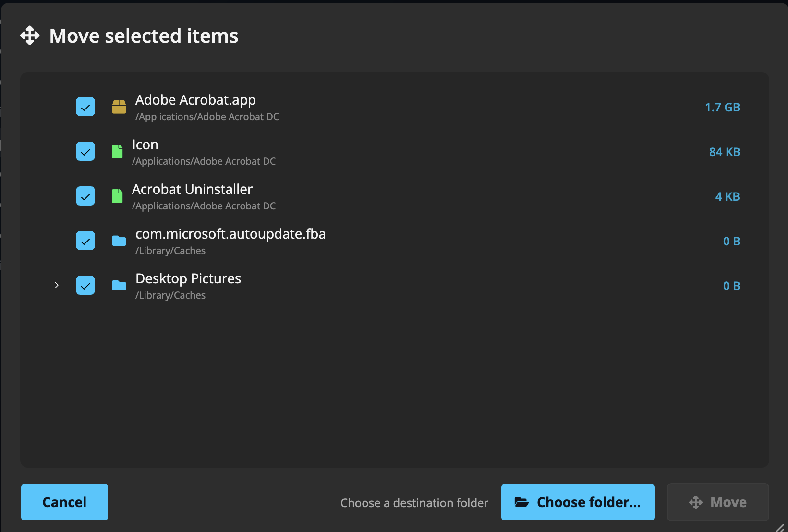Deselect the Acrobat Uninstaller checkbox

pyautogui.click(x=85, y=196)
